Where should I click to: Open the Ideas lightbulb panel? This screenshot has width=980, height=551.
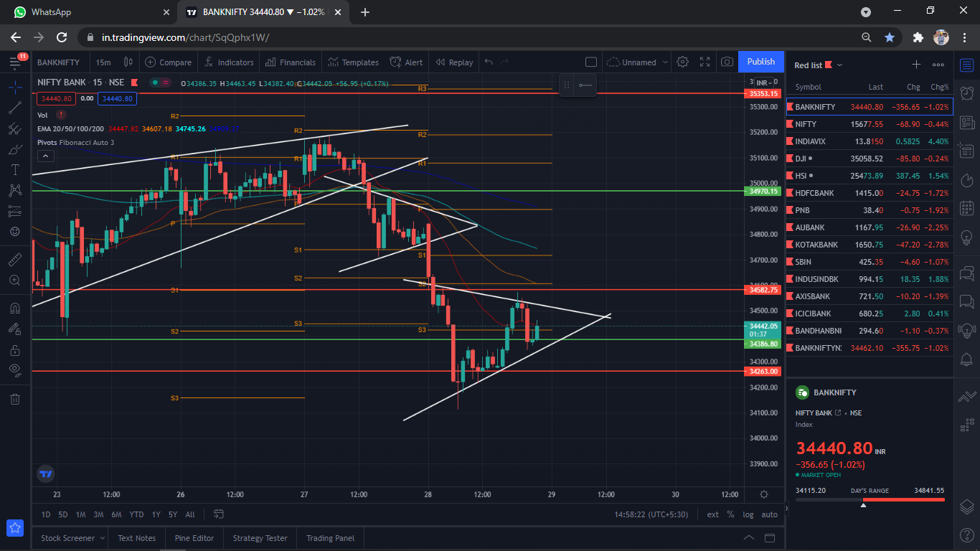[966, 237]
